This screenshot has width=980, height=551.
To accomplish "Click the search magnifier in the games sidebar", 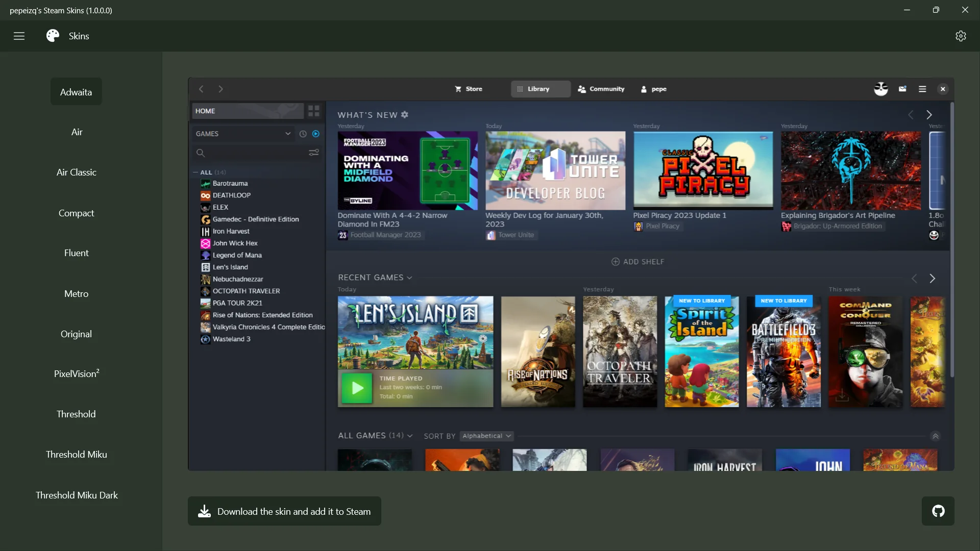I will pos(201,152).
